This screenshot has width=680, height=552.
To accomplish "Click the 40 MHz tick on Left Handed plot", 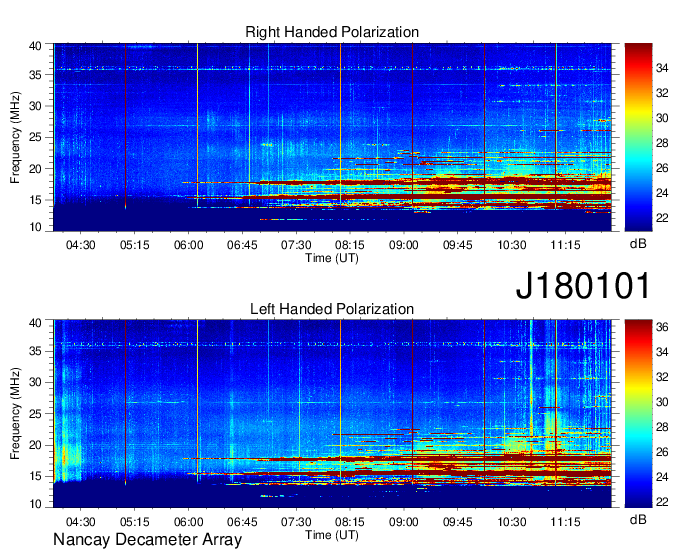I will tap(36, 322).
